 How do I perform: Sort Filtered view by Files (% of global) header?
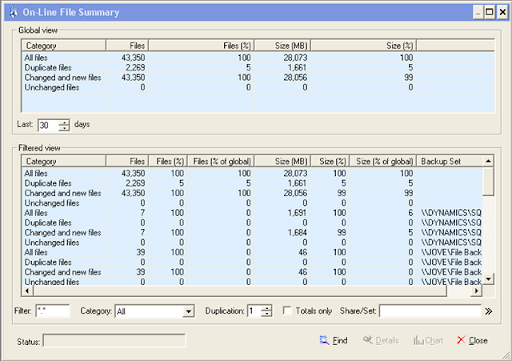[221, 161]
